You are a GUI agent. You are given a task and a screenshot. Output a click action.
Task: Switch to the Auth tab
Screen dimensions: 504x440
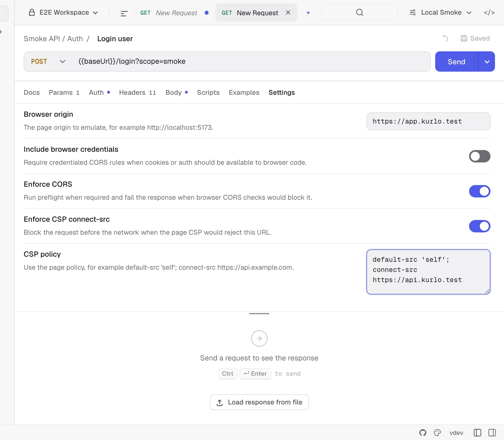coord(99,93)
